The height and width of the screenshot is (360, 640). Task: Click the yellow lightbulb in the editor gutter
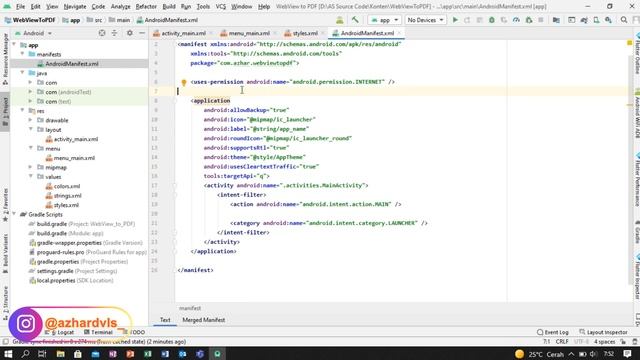[x=184, y=82]
